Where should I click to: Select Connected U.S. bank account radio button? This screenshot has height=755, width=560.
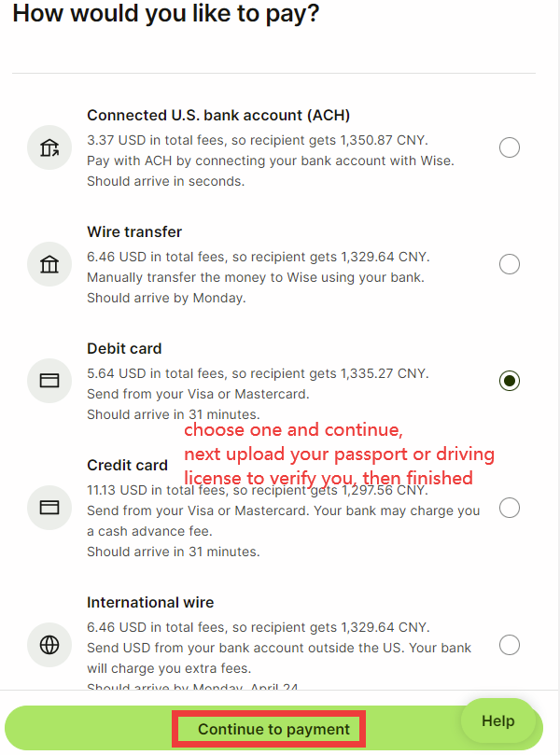pos(510,147)
